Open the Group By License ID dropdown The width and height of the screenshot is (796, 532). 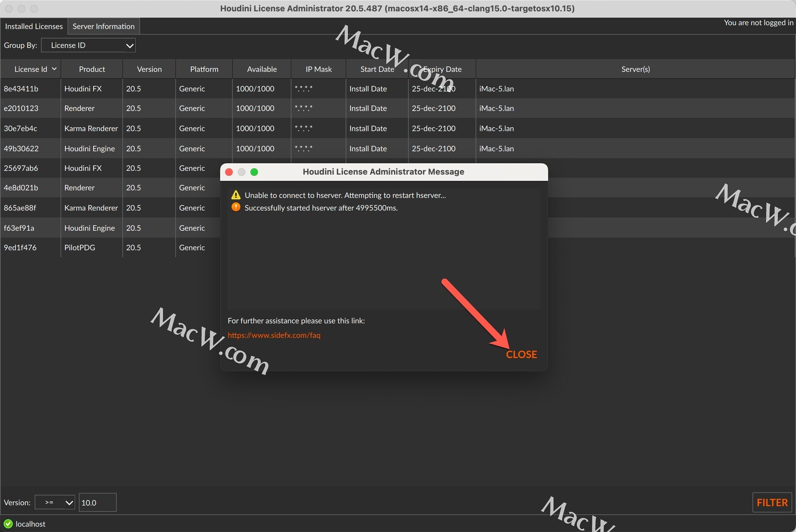click(88, 45)
